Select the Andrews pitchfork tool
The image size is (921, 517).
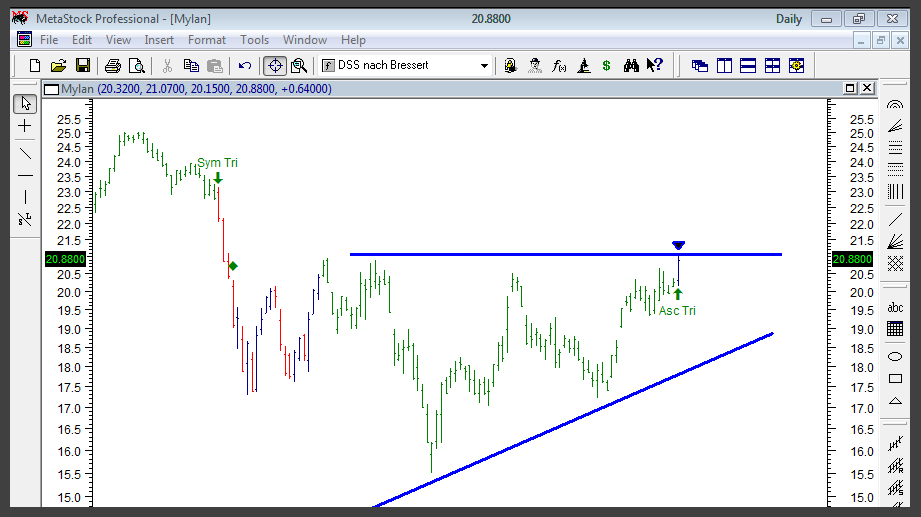[895, 444]
